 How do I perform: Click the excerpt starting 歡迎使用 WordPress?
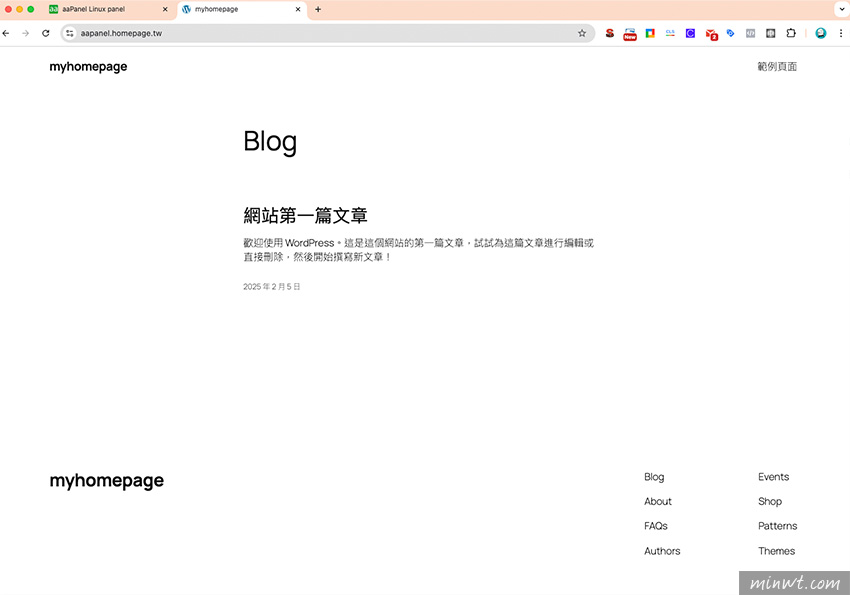point(418,250)
